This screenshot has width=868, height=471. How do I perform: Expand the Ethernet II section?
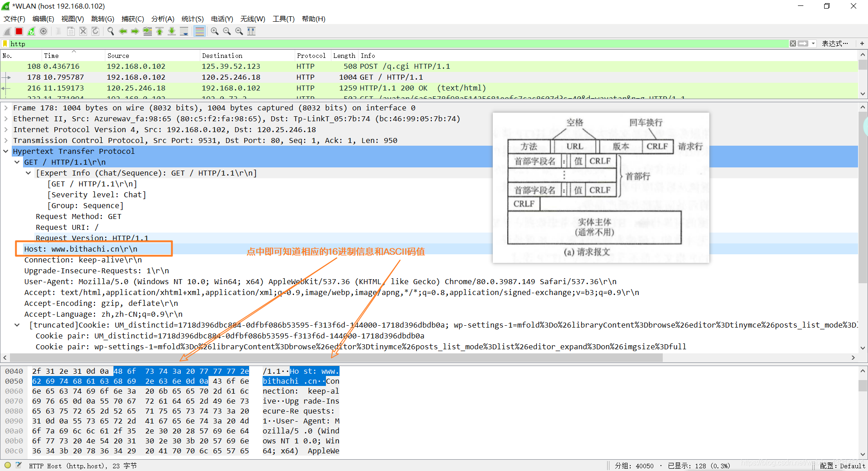(6, 119)
